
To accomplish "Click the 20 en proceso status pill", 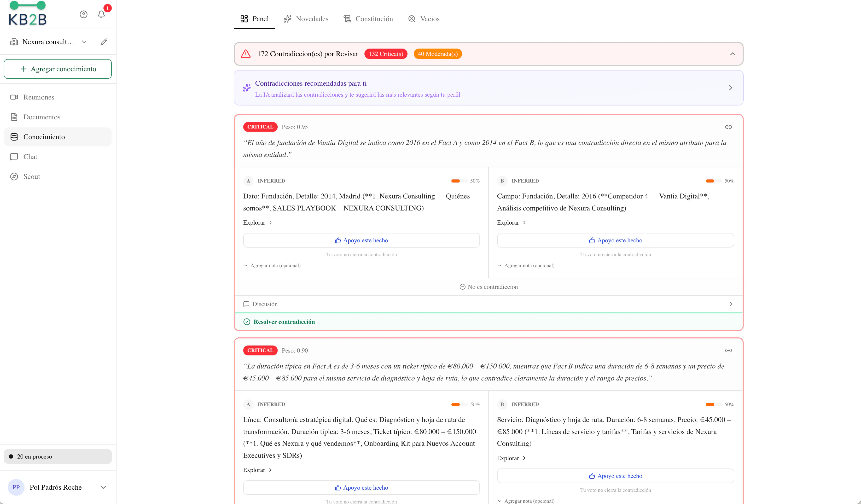I will (x=58, y=456).
